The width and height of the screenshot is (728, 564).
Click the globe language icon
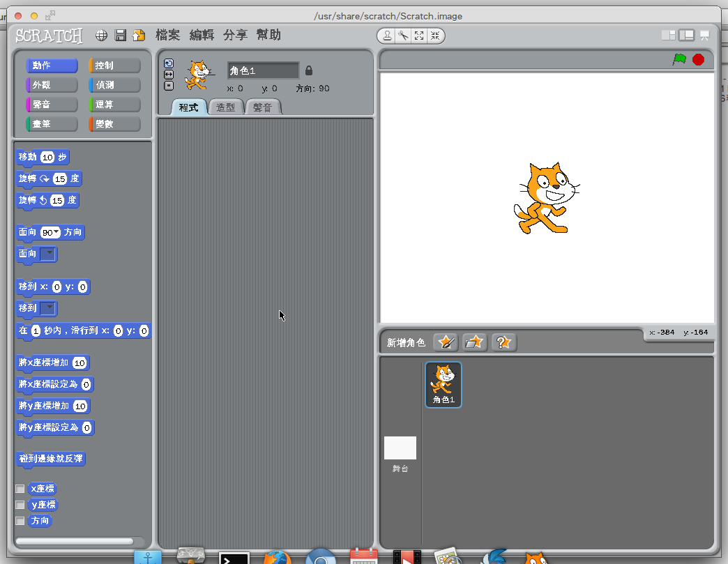pyautogui.click(x=101, y=36)
